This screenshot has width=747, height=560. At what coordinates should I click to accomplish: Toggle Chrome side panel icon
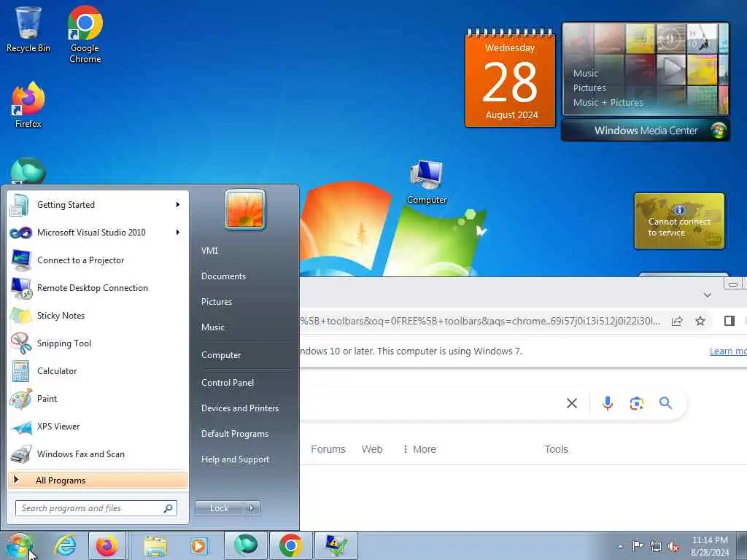pos(729,321)
